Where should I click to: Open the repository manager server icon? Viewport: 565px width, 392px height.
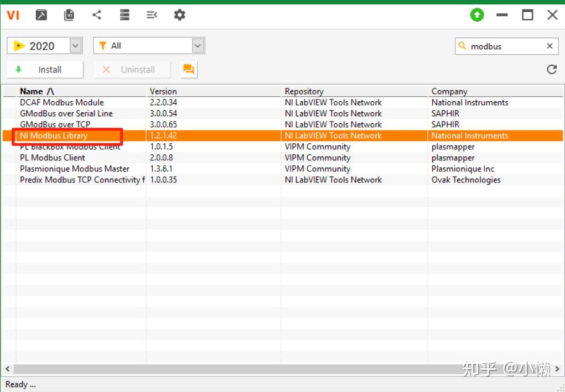click(125, 15)
